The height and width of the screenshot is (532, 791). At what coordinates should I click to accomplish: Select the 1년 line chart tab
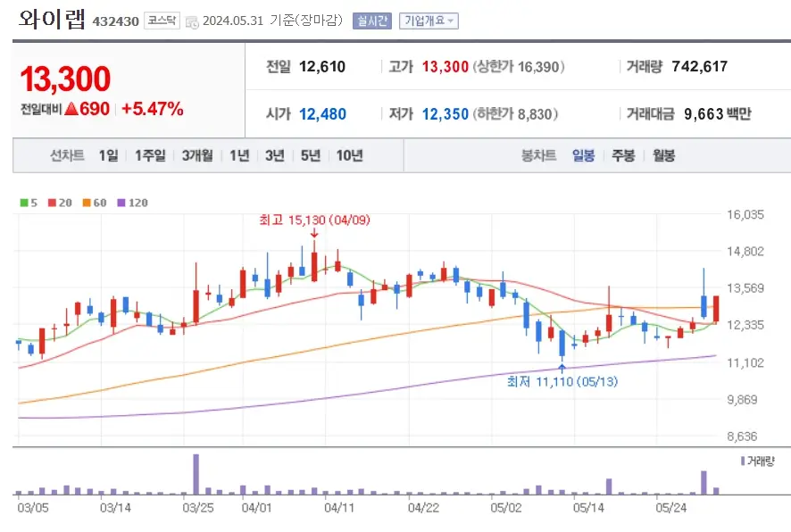[239, 155]
